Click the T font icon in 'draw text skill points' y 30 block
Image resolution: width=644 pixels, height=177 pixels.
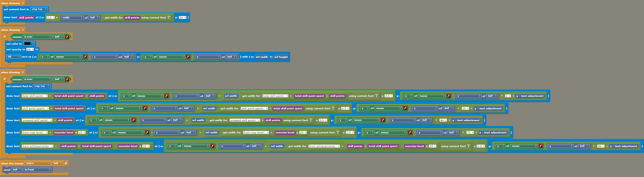[169, 18]
